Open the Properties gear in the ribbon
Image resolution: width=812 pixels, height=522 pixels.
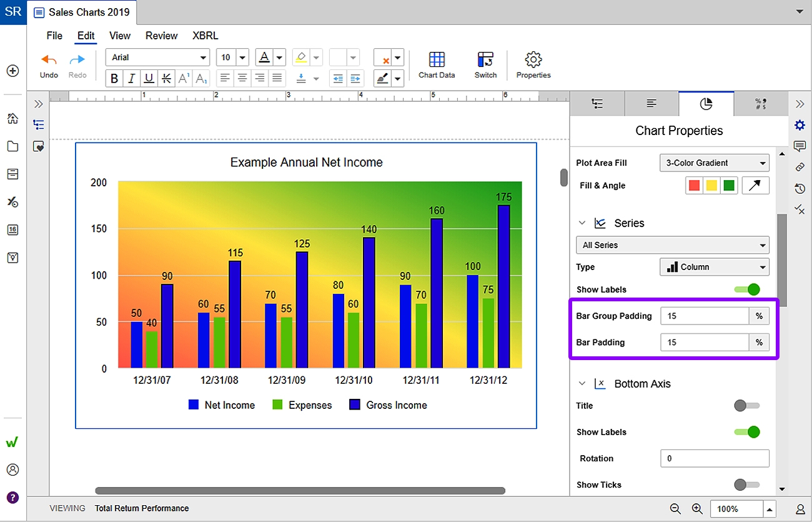point(533,64)
